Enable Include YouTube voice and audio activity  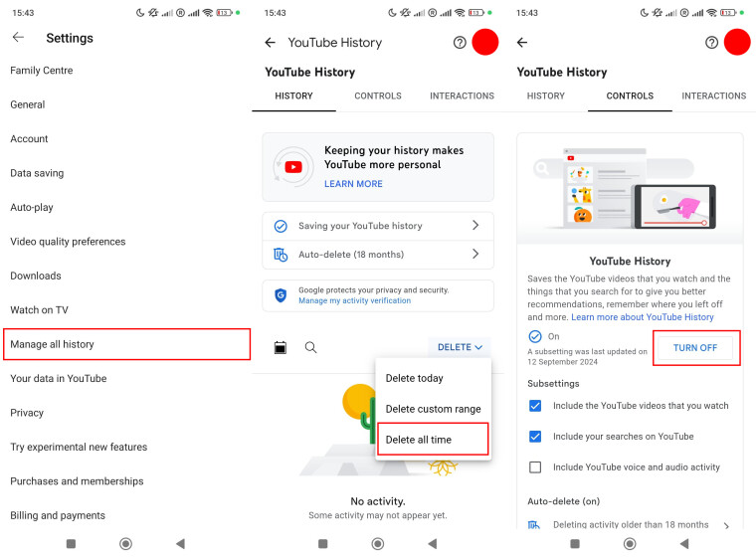(x=535, y=466)
